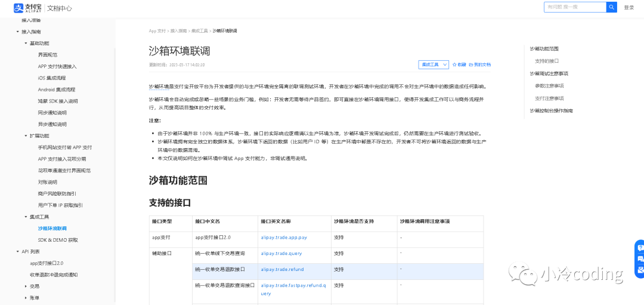This screenshot has width=644, height=305.
Task: Select highlighted 沙箱环境联调 sidebar item
Action: pos(52,228)
